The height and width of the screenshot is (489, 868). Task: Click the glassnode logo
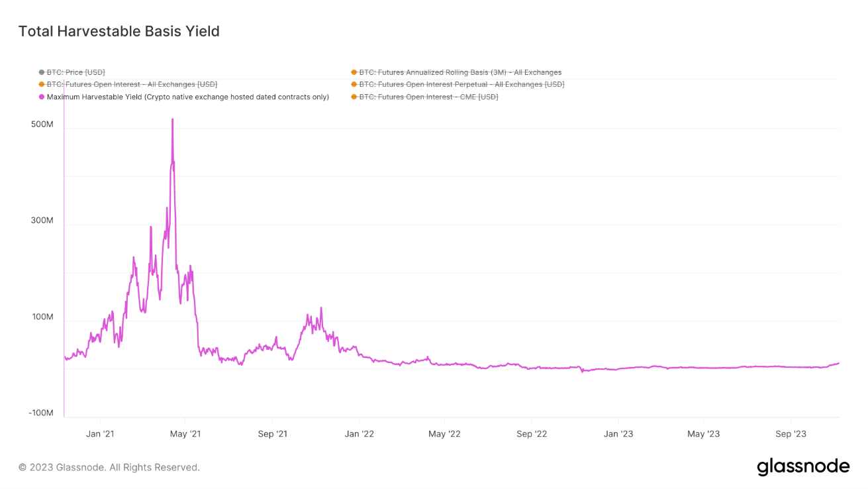803,466
